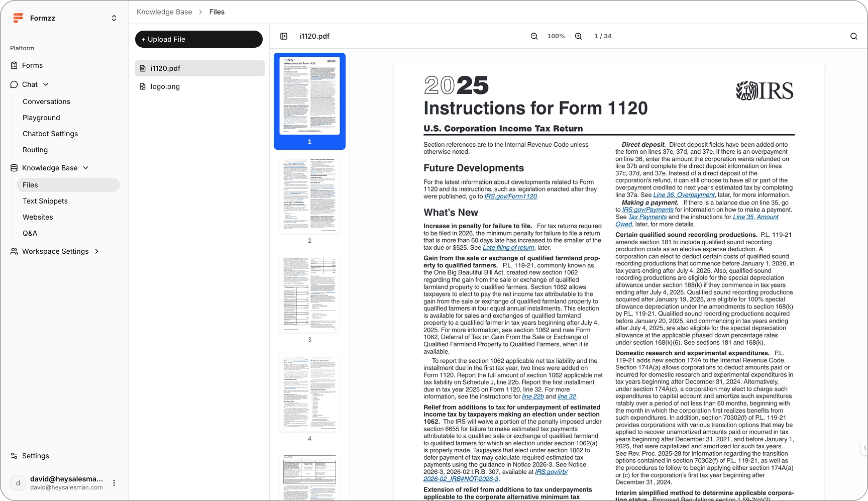Click the Upload File button
The image size is (868, 501).
click(x=198, y=39)
